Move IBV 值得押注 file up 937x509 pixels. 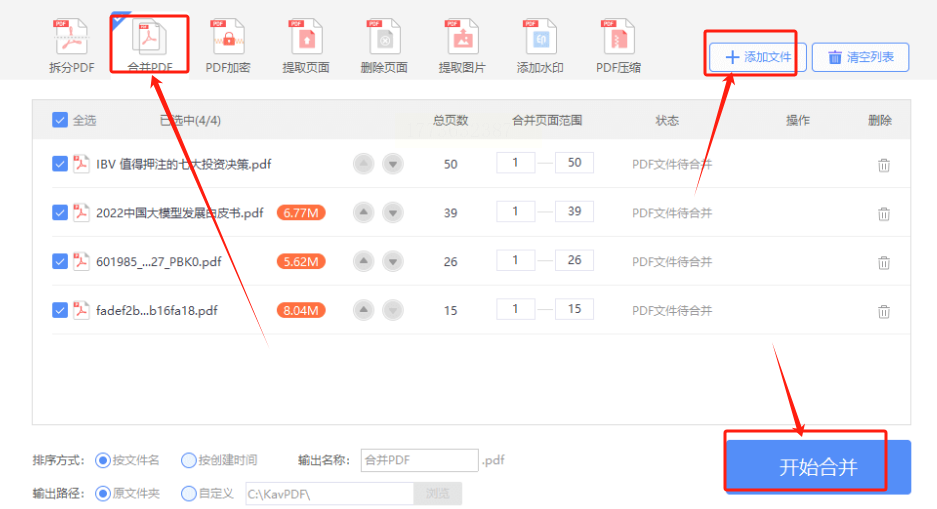363,164
